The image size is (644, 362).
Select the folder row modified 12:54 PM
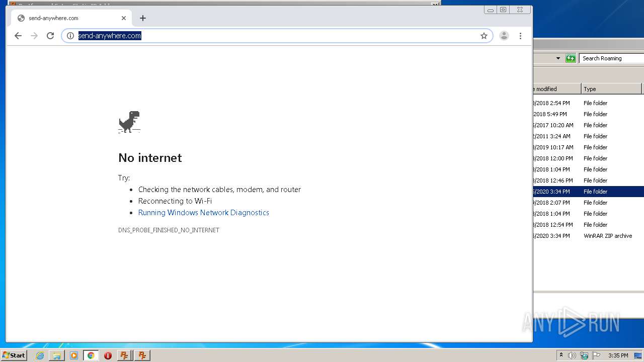[x=589, y=225]
